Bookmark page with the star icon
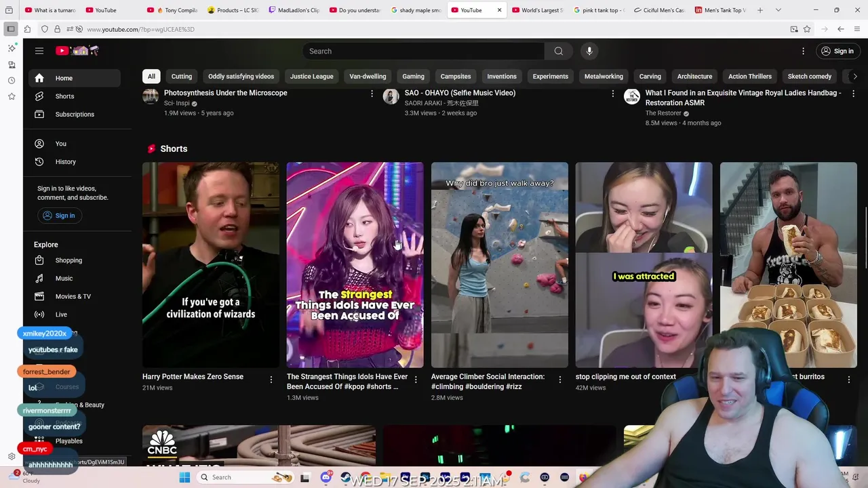This screenshot has width=868, height=488. [807, 29]
